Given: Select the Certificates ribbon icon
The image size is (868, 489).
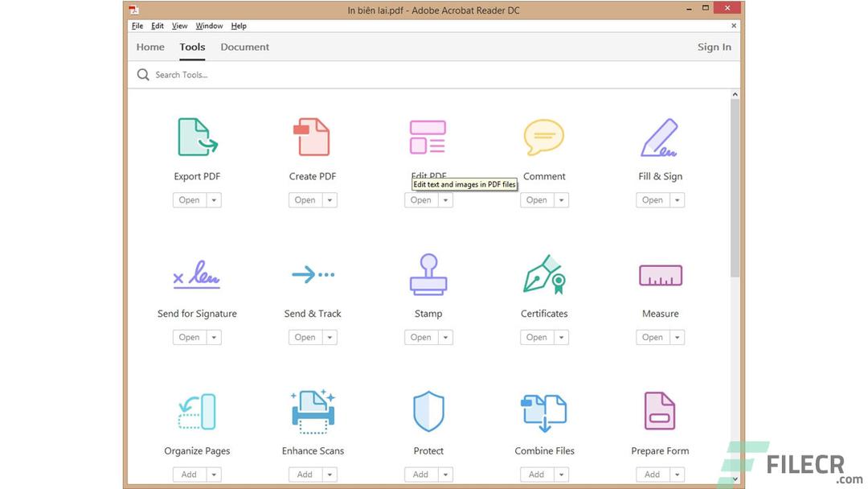Looking at the screenshot, I should [x=544, y=273].
